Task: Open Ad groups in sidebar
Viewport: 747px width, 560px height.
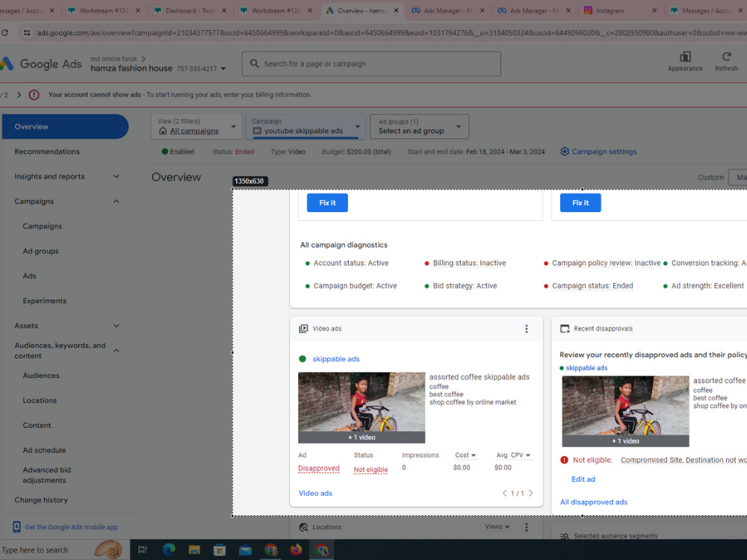Action: [41, 251]
